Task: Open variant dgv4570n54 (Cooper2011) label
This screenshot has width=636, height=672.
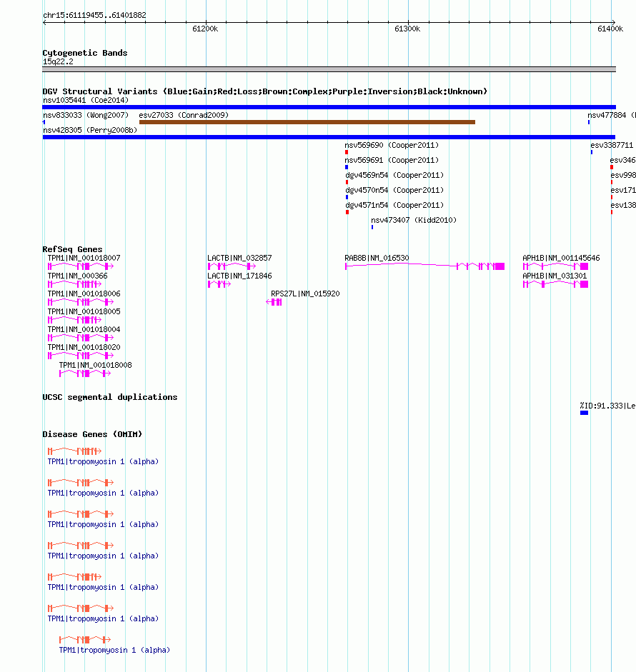Action: 394,190
